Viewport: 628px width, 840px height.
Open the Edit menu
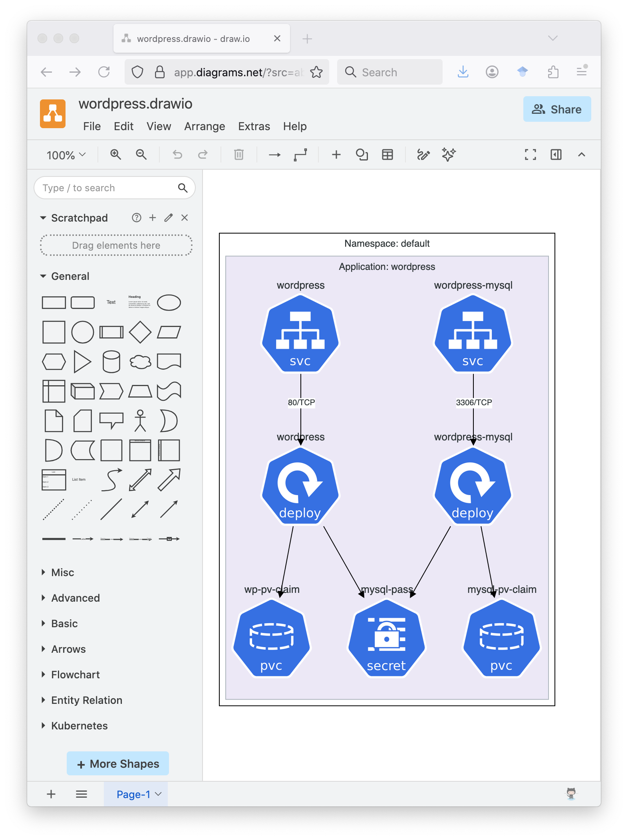point(123,126)
